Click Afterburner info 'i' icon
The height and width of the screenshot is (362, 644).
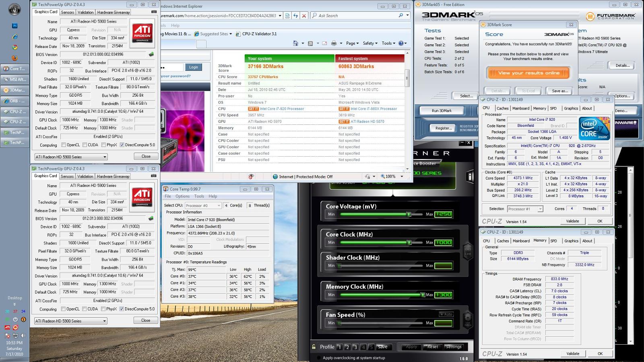(x=469, y=176)
